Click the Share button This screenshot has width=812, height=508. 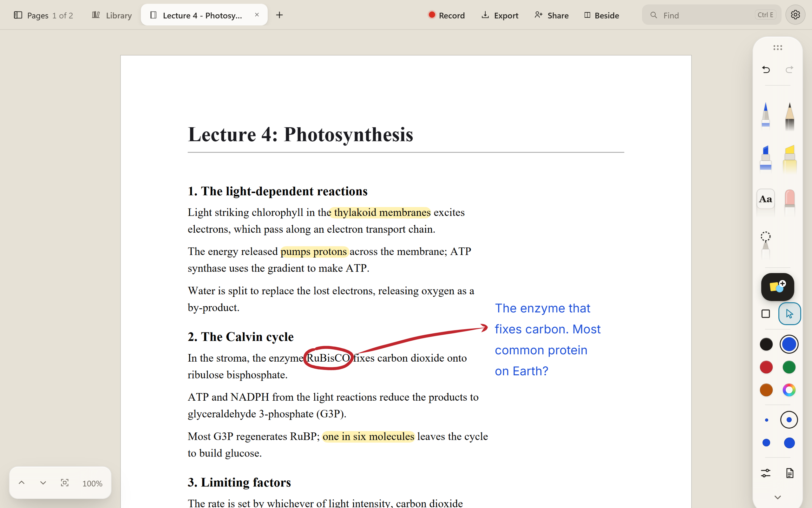tap(552, 15)
